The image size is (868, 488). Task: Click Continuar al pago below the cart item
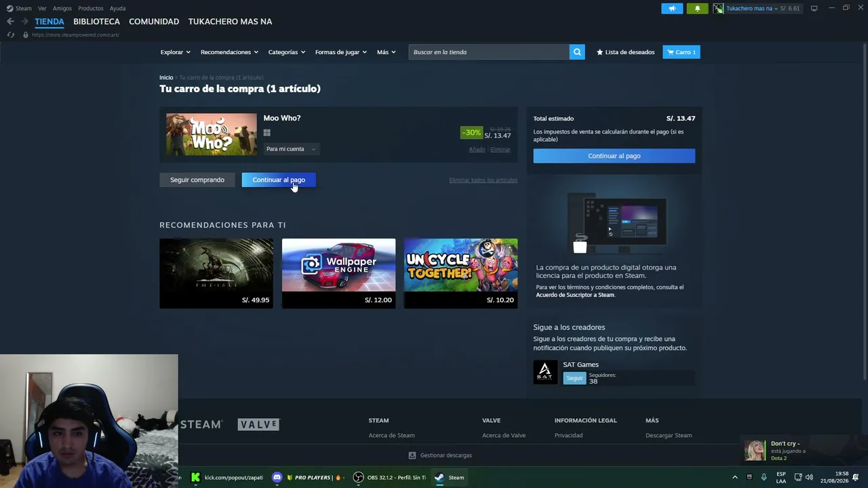pos(279,180)
